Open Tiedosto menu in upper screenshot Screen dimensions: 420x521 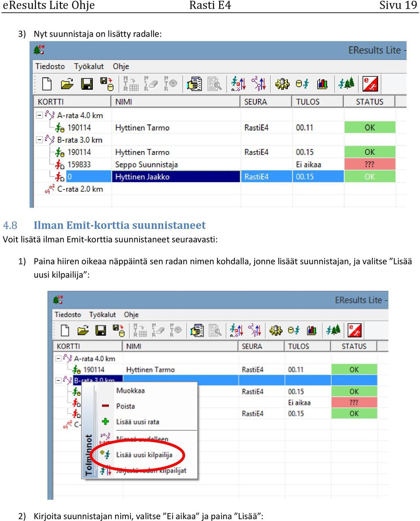tap(50, 67)
